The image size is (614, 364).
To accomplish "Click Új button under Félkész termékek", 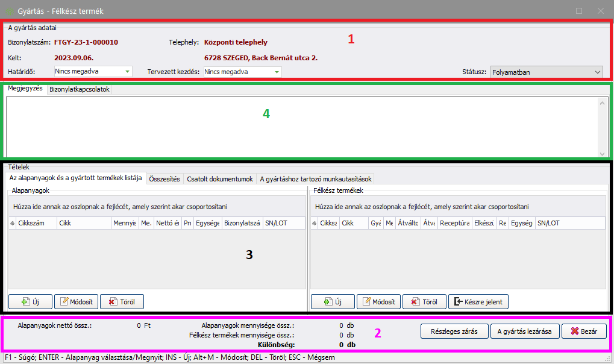I will pyautogui.click(x=332, y=301).
